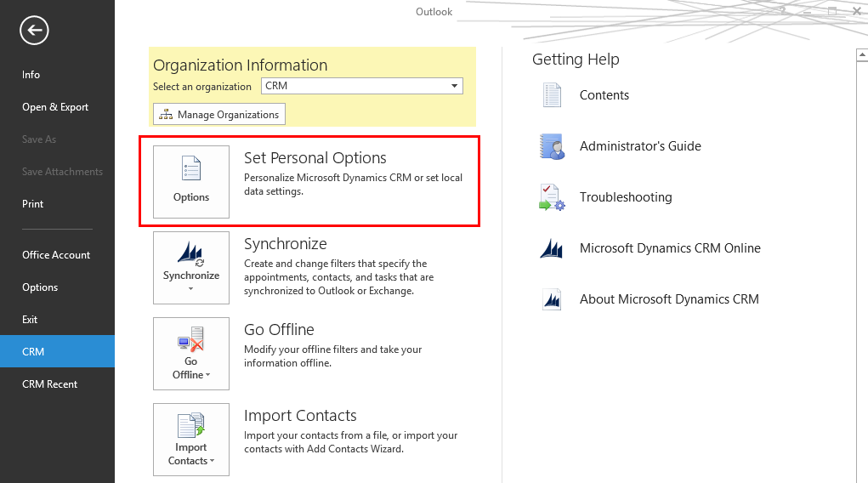
Task: Select Info in the left sidebar
Action: (31, 75)
